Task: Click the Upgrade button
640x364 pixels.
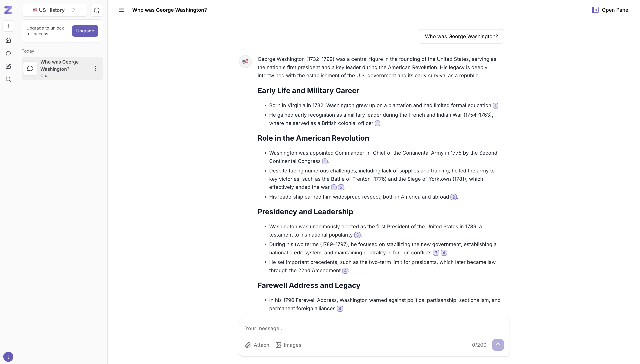Action: 85,31
